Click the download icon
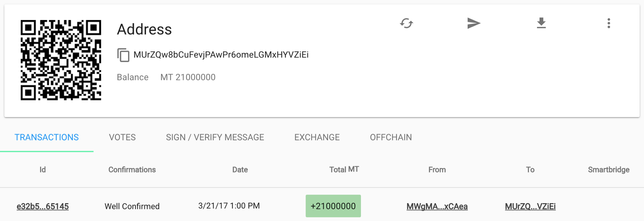The height and width of the screenshot is (221, 644). pos(541,23)
